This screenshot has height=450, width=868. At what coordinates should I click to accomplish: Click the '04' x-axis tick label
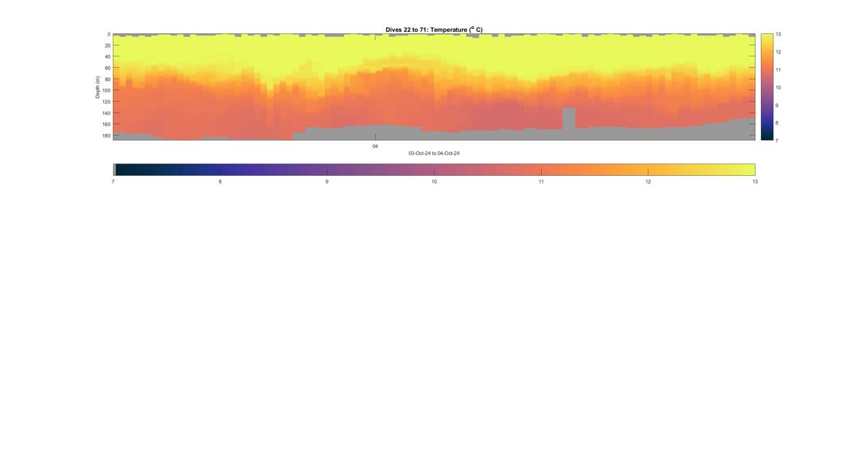[375, 146]
